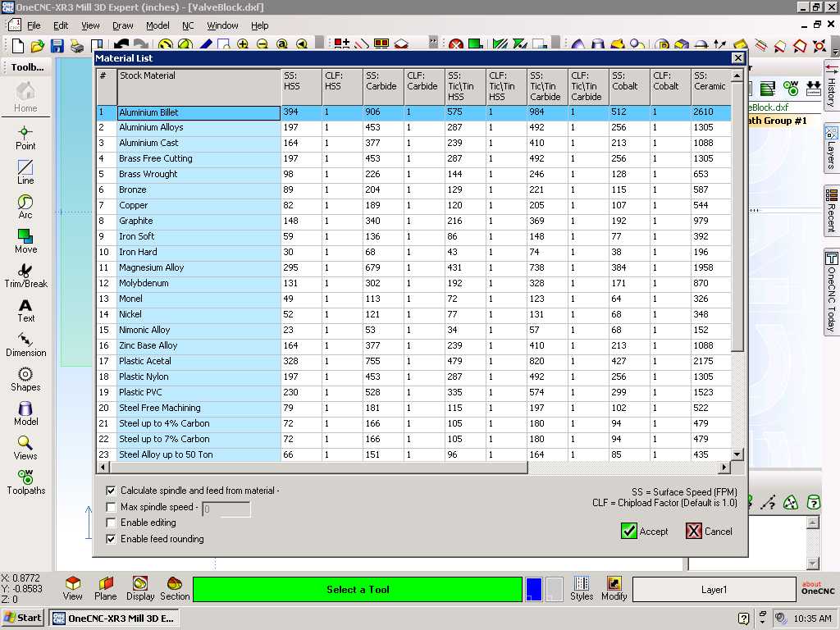Toggle Calculate spindle and feed from material
The image size is (840, 630).
point(111,491)
